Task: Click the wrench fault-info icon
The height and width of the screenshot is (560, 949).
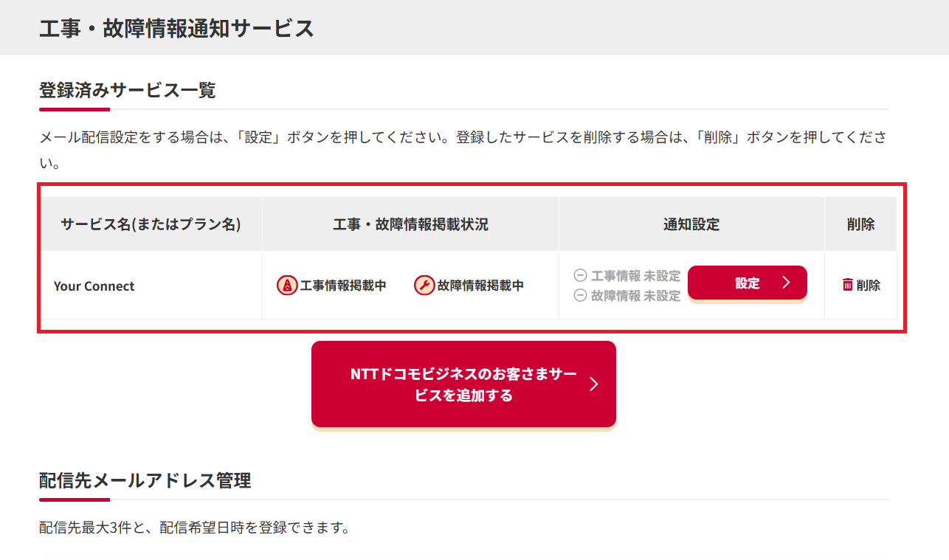Action: point(424,286)
